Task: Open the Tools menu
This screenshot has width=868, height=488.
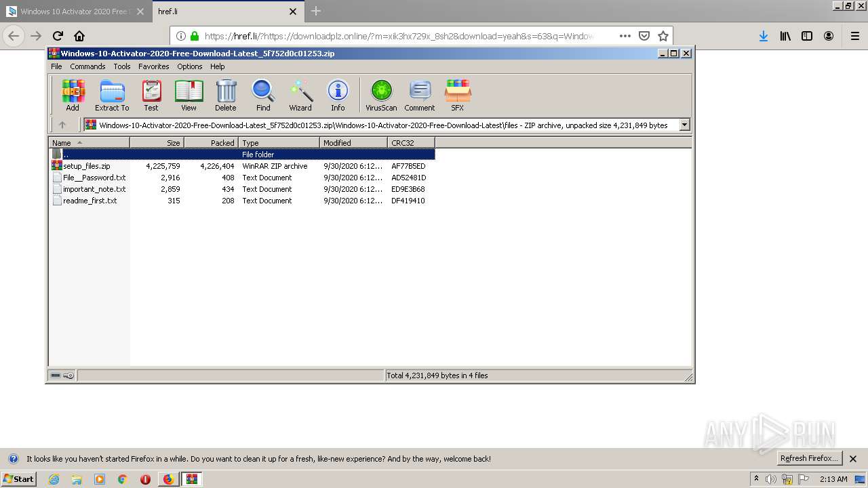Action: pyautogui.click(x=122, y=66)
